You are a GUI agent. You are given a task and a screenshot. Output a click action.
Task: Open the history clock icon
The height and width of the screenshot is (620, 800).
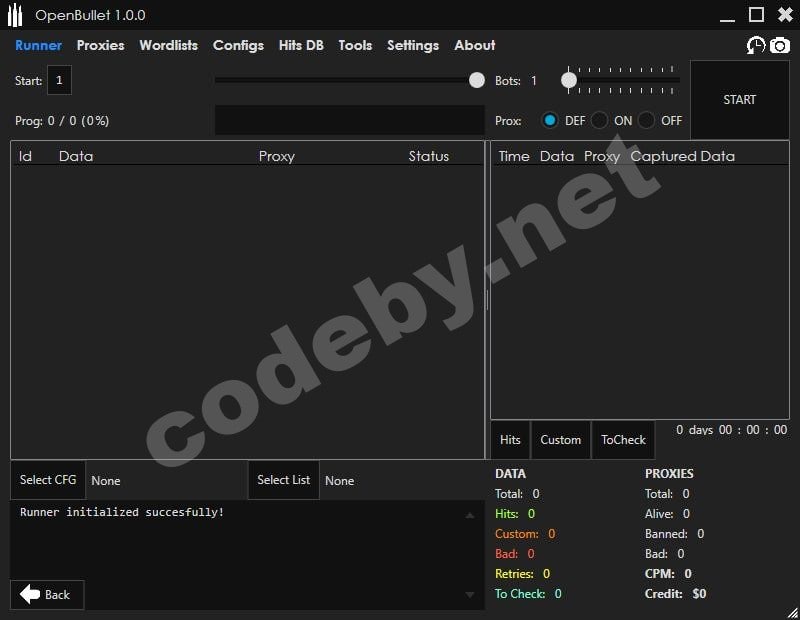(756, 45)
